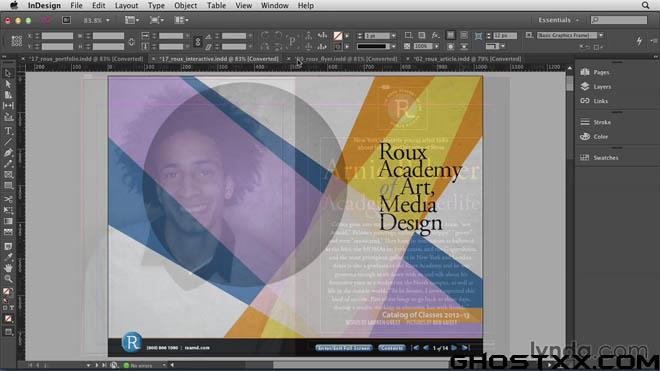660x371 pixels.
Task: Switch to 17_roux_portfolio.indd tab
Action: pyautogui.click(x=86, y=59)
